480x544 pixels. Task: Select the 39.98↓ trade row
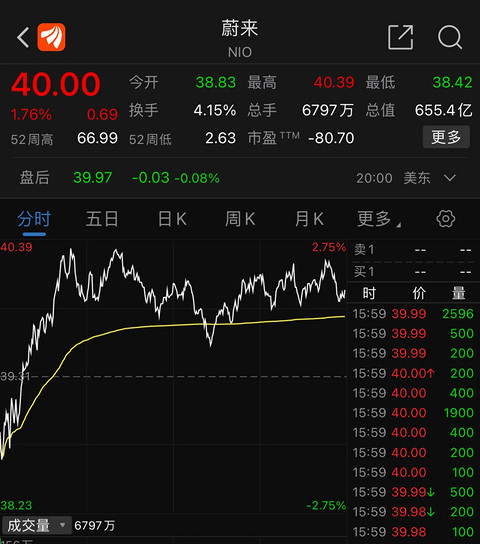(x=413, y=512)
